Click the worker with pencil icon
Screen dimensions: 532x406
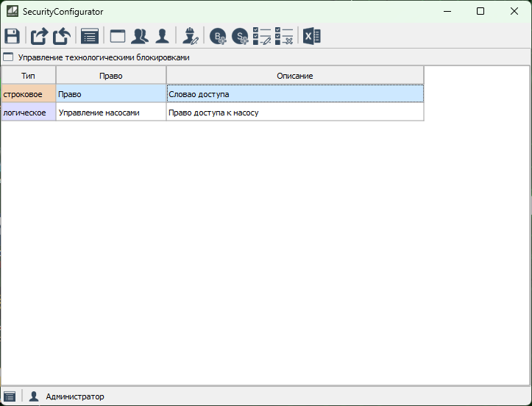pyautogui.click(x=191, y=36)
